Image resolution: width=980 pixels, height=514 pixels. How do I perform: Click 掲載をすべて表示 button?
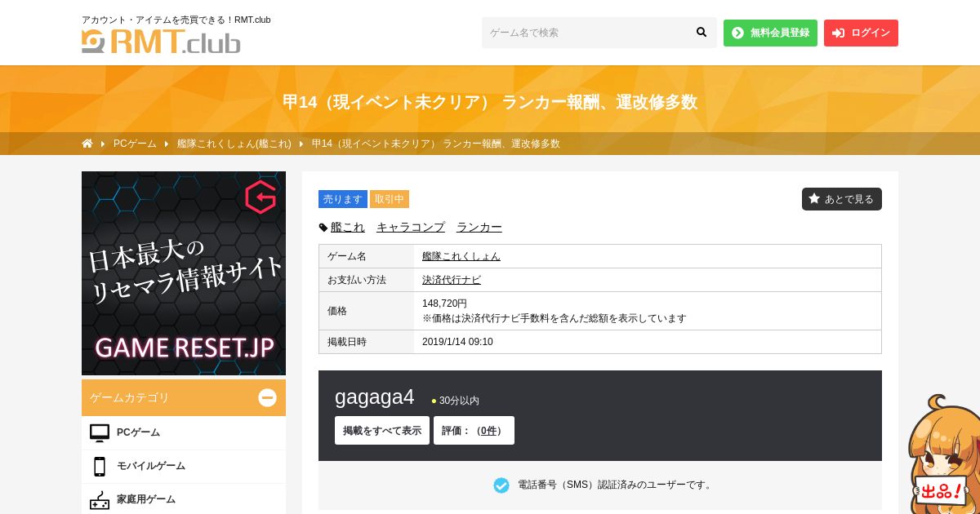(382, 431)
